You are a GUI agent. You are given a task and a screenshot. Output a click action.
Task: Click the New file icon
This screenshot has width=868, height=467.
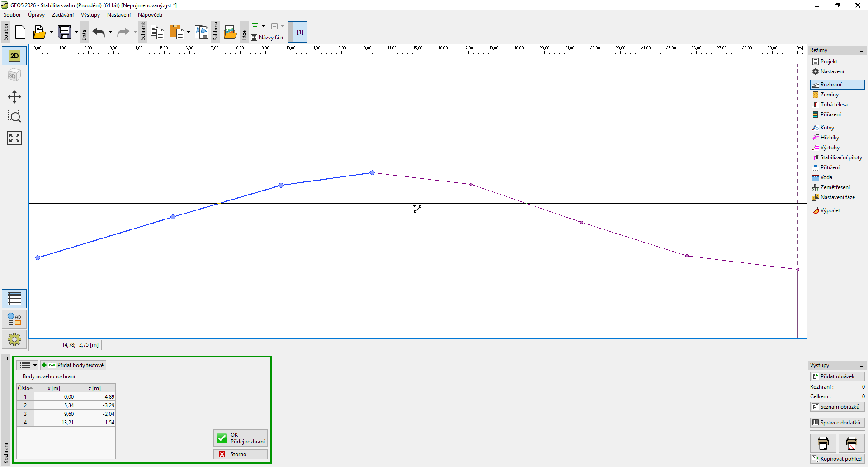point(20,32)
